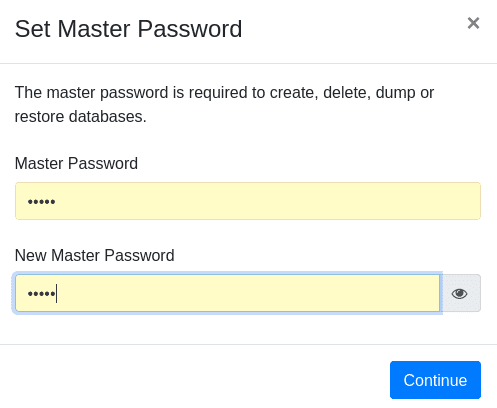Toggle password visibility using the eye button
The height and width of the screenshot is (408, 497).
coord(460,293)
